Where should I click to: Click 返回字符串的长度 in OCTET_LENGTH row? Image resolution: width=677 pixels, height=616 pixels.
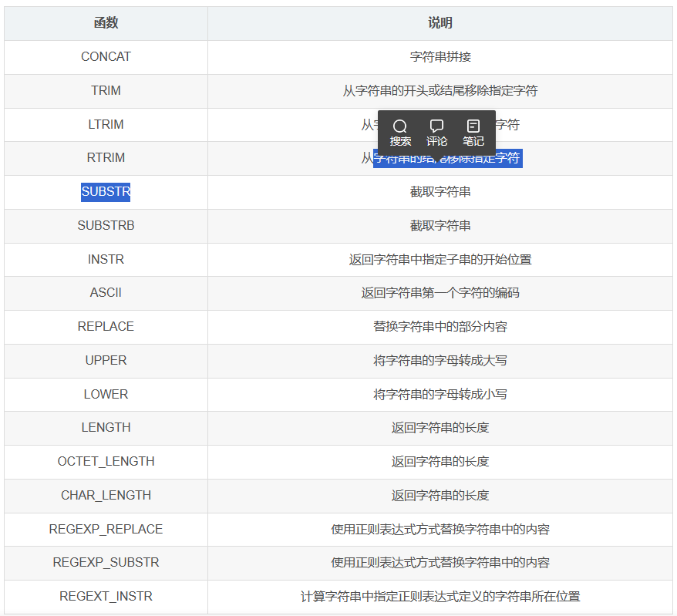tap(440, 462)
